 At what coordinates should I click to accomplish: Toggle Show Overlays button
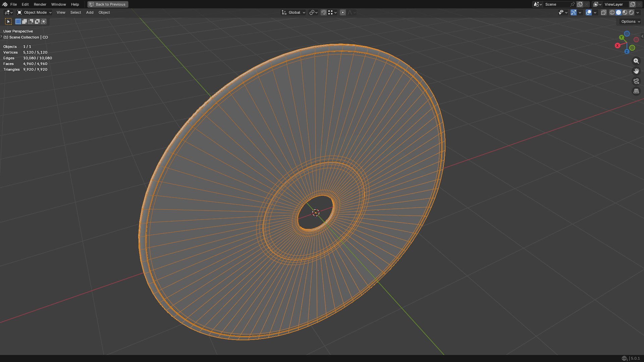589,12
